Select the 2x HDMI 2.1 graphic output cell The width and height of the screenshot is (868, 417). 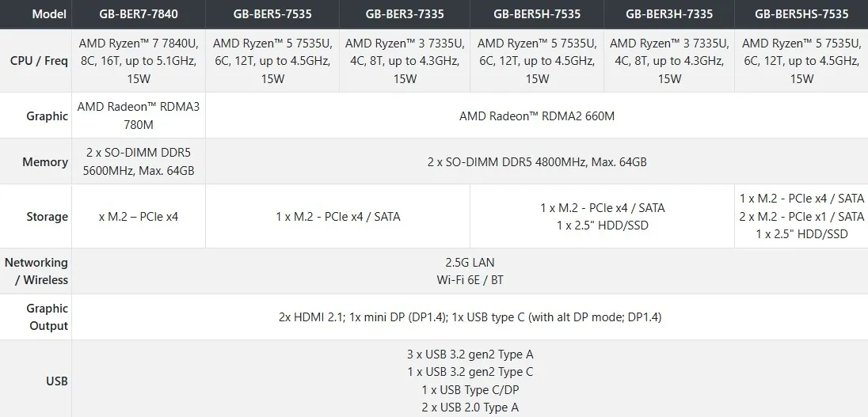pos(470,317)
